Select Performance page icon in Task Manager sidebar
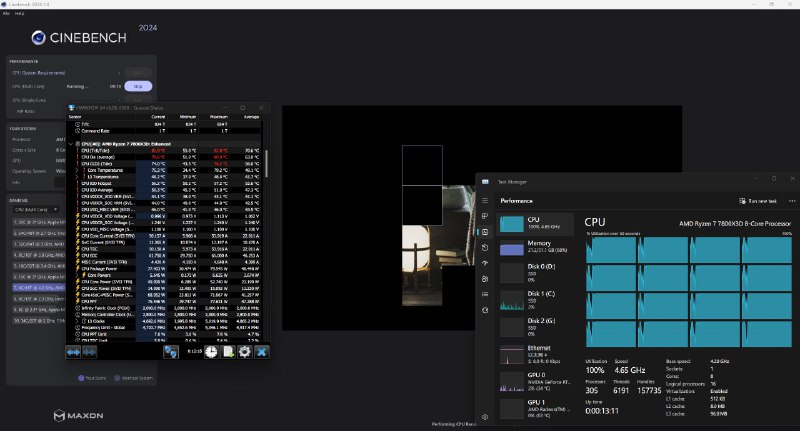 pyautogui.click(x=485, y=232)
